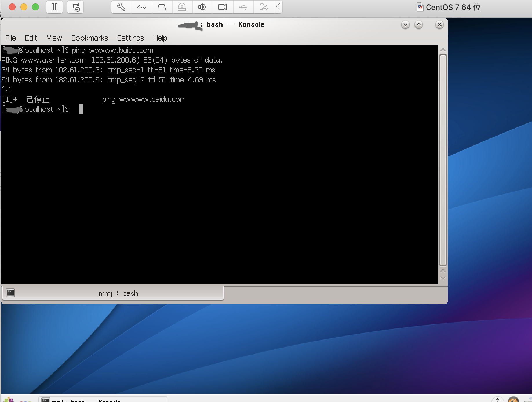Click the hard disk device icon
Image resolution: width=532 pixels, height=402 pixels.
pos(162,7)
